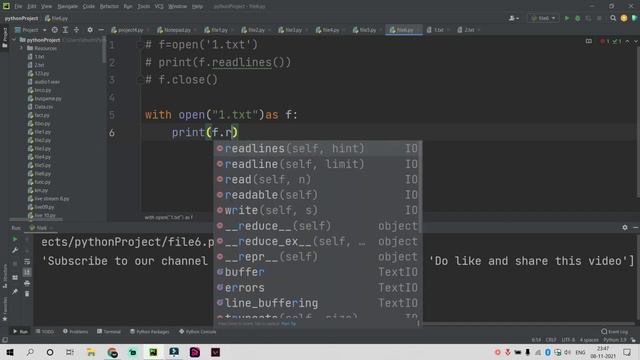Image resolution: width=640 pixels, height=360 pixels.
Task: Open the Event Log
Action: (615, 331)
